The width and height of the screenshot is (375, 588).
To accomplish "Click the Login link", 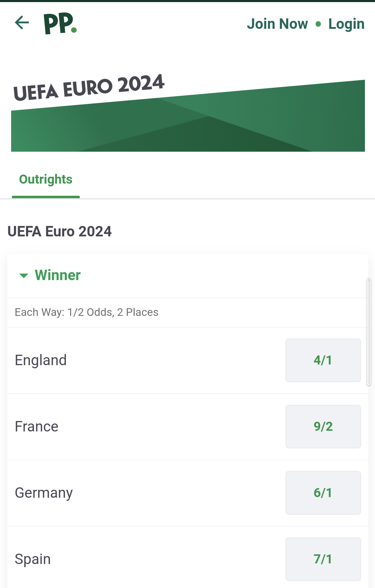I will (347, 24).
